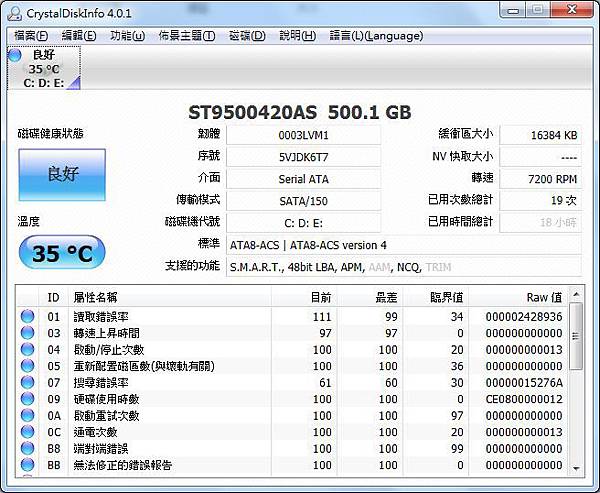600x493 pixels.
Task: Select the C: D: E: disk tab
Action: [44, 68]
